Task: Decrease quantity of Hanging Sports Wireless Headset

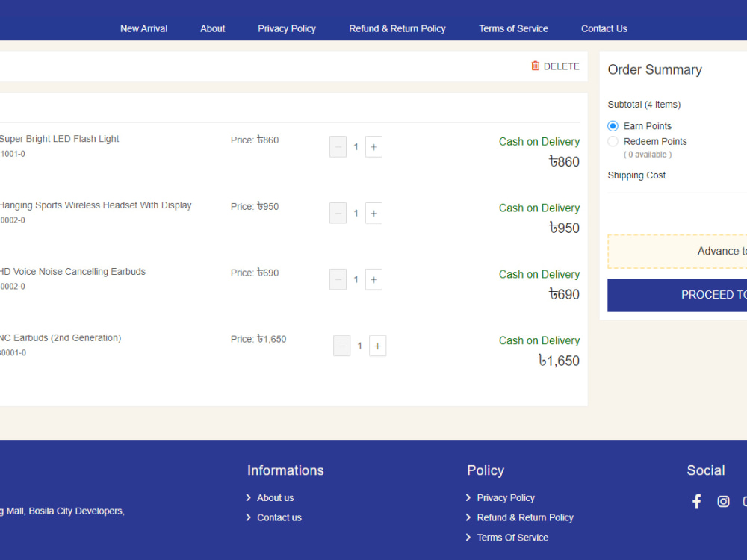Action: (337, 213)
